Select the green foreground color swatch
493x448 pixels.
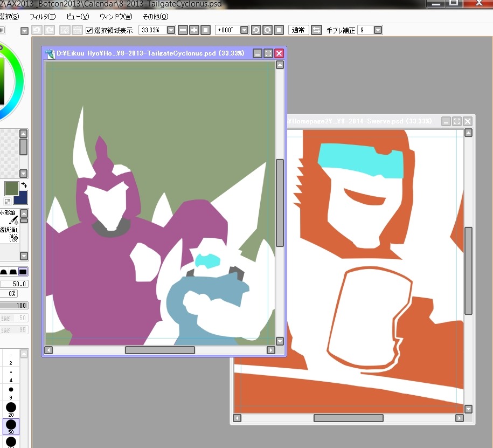coord(12,188)
